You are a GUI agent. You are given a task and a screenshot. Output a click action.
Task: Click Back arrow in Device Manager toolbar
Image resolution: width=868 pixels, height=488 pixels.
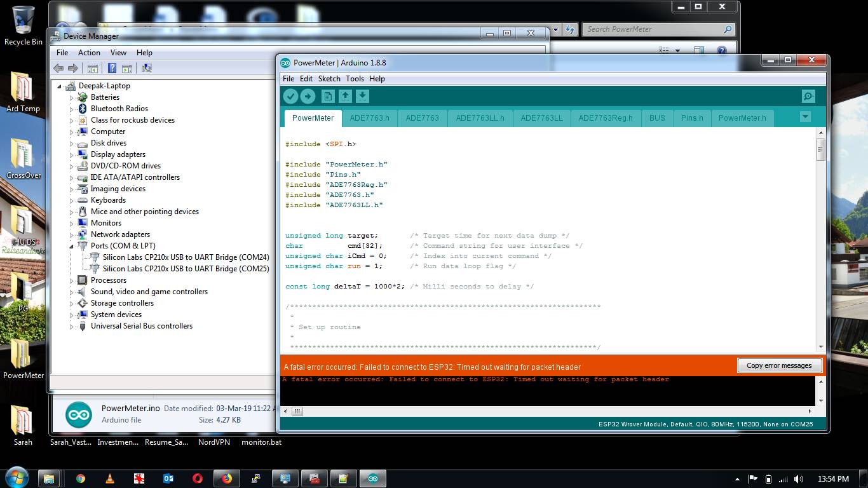[58, 68]
